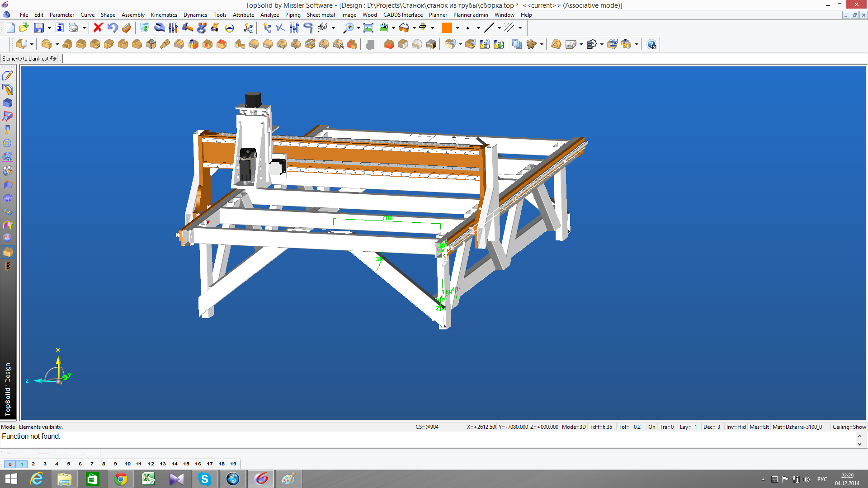Click the Elements to blank out button
This screenshot has width=868, height=488.
[29, 59]
